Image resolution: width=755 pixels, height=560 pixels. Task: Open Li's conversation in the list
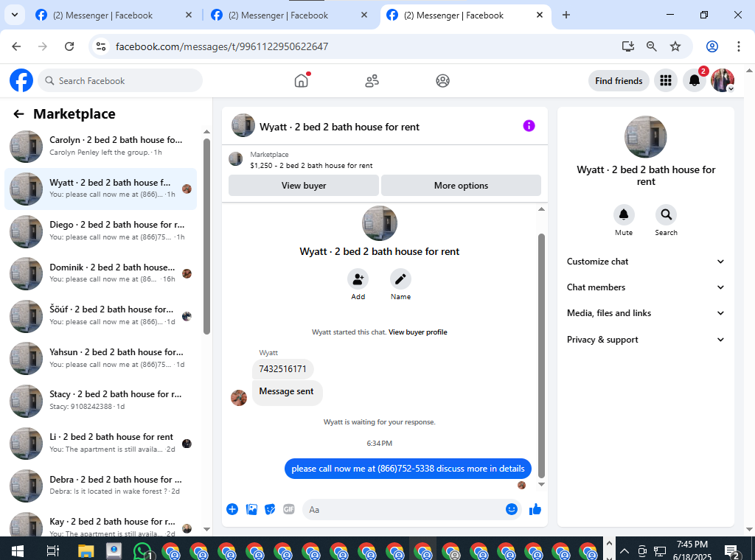(100, 443)
